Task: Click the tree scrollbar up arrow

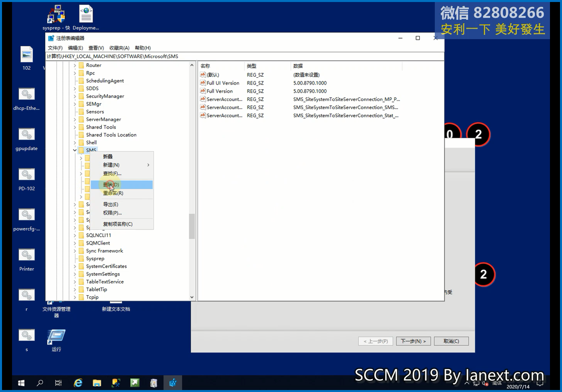Action: click(x=192, y=65)
